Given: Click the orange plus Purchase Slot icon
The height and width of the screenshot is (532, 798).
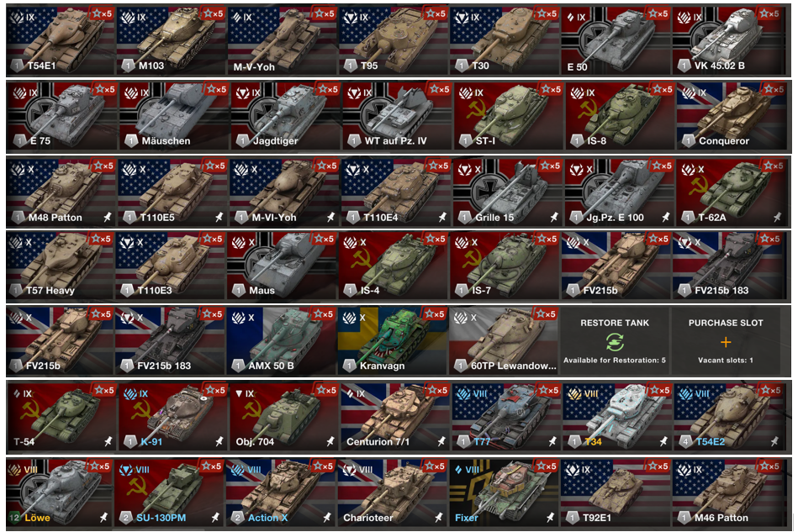Looking at the screenshot, I should tap(726, 342).
